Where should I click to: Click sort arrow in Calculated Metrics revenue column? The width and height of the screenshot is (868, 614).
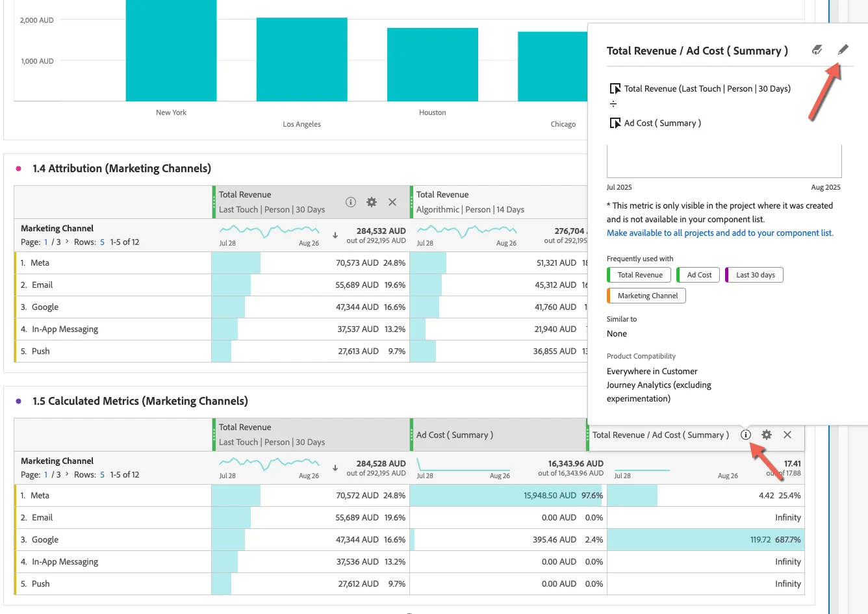335,468
